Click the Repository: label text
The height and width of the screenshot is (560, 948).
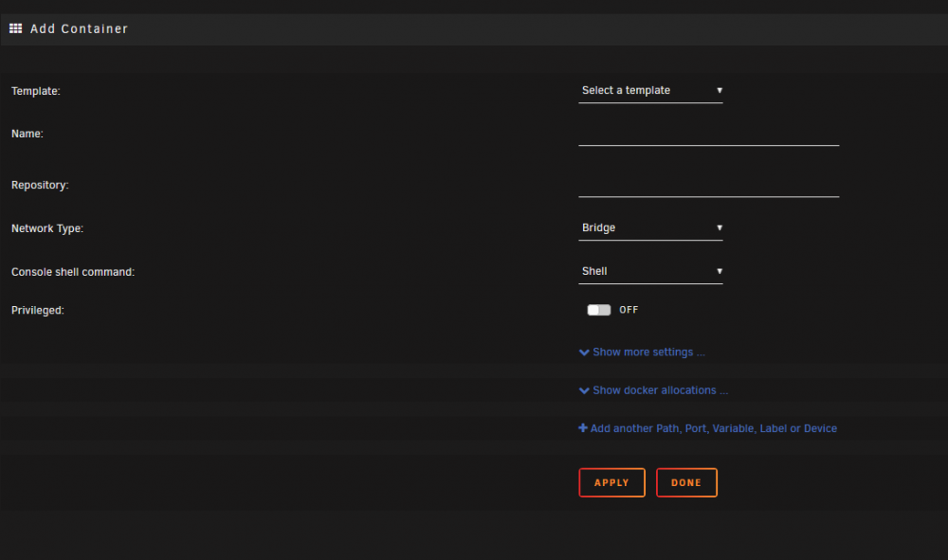[x=40, y=185]
